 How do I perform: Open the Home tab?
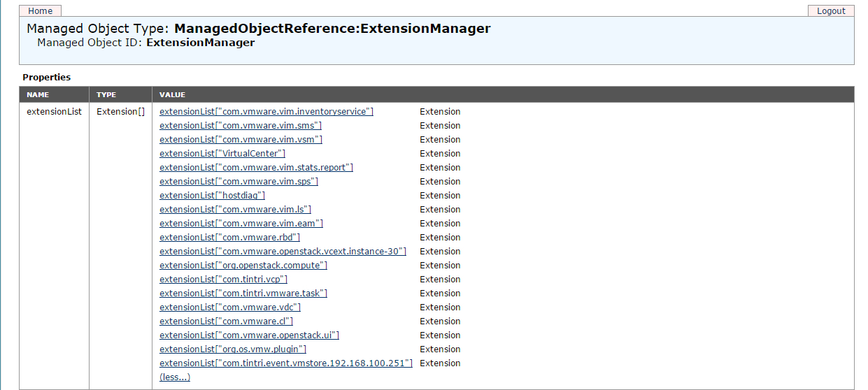click(41, 11)
